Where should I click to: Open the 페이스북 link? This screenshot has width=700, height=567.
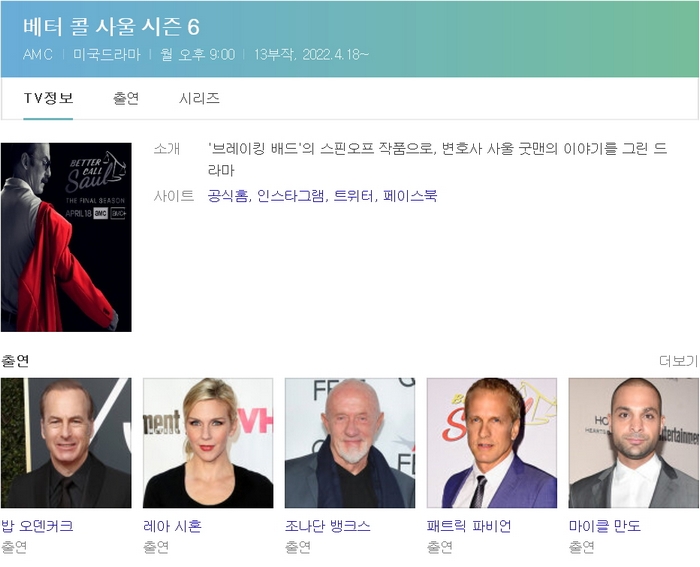pyautogui.click(x=410, y=196)
